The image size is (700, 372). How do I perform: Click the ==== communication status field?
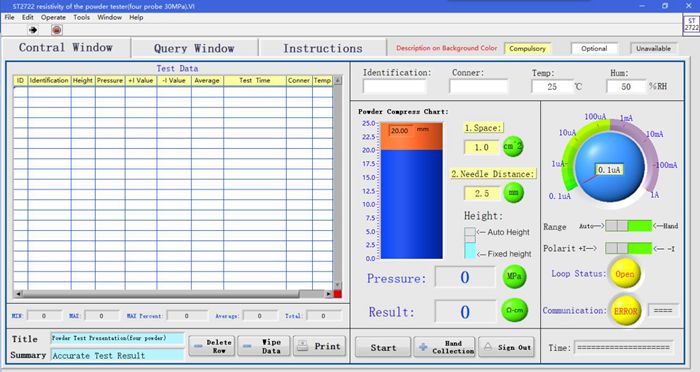click(663, 310)
